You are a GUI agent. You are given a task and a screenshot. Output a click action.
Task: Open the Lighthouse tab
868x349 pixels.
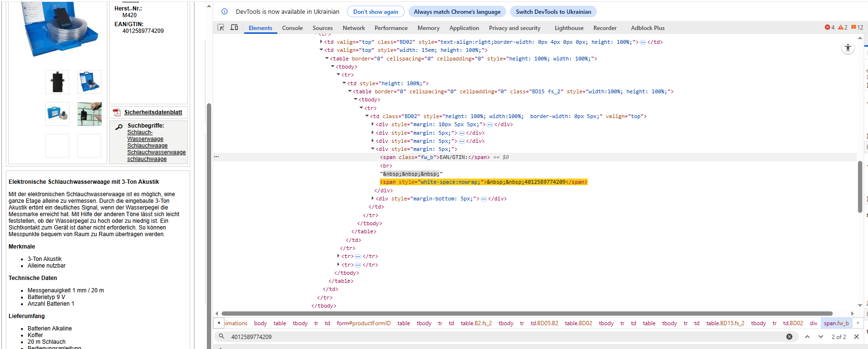[x=569, y=28]
